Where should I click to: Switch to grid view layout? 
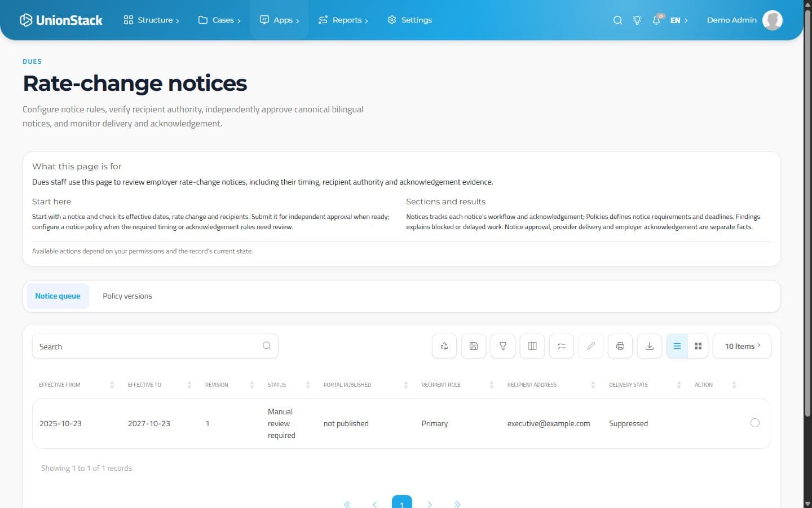[698, 346]
